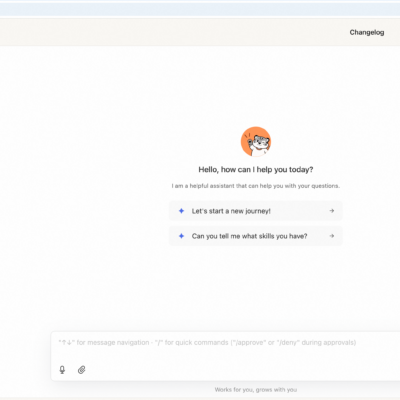Click the blank chat area above the avatar
400x400 pixels.
(x=256, y=87)
